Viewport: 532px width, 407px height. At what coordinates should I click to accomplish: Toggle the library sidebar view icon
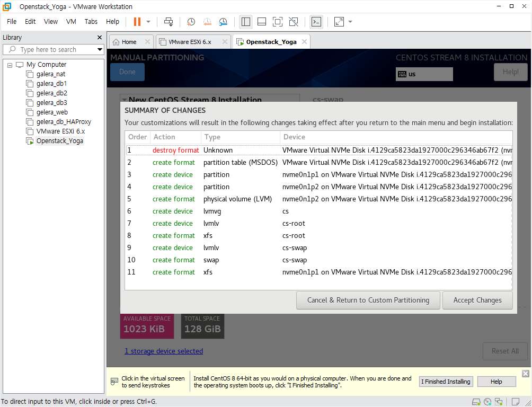(x=246, y=22)
